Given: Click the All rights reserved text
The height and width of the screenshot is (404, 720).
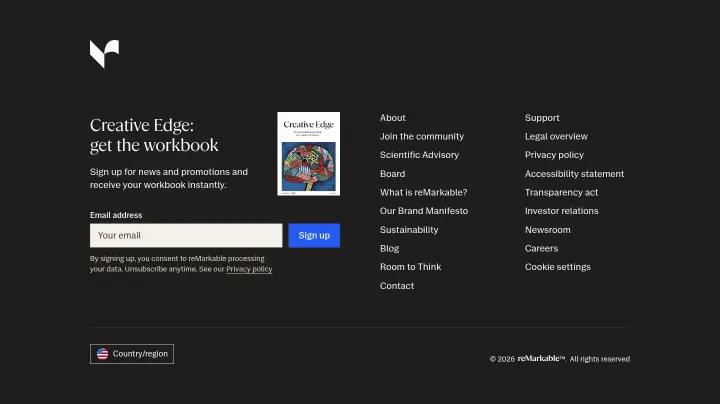Looking at the screenshot, I should pyautogui.click(x=600, y=359).
